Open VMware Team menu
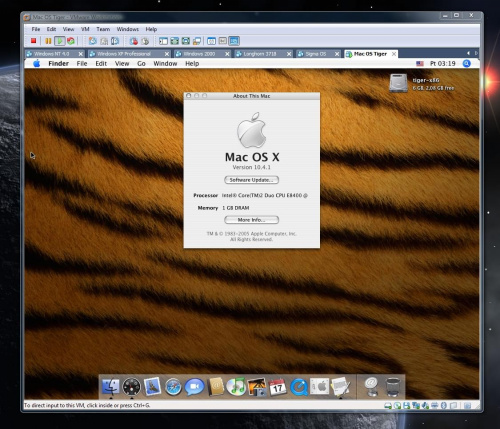The image size is (500, 429). pos(103,29)
